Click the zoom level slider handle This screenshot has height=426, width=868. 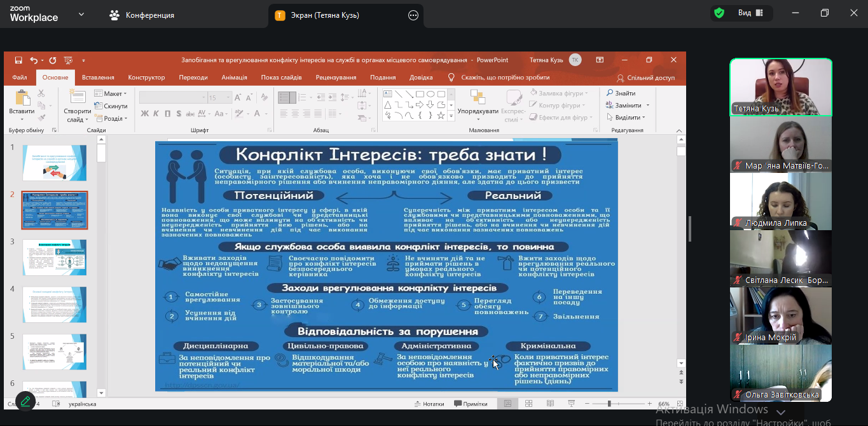(609, 404)
